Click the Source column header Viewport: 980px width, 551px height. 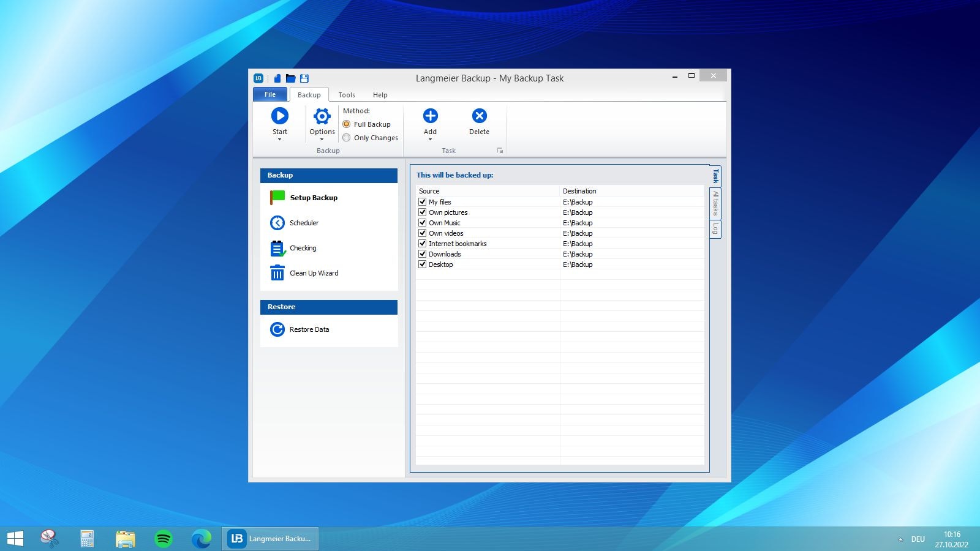488,191
